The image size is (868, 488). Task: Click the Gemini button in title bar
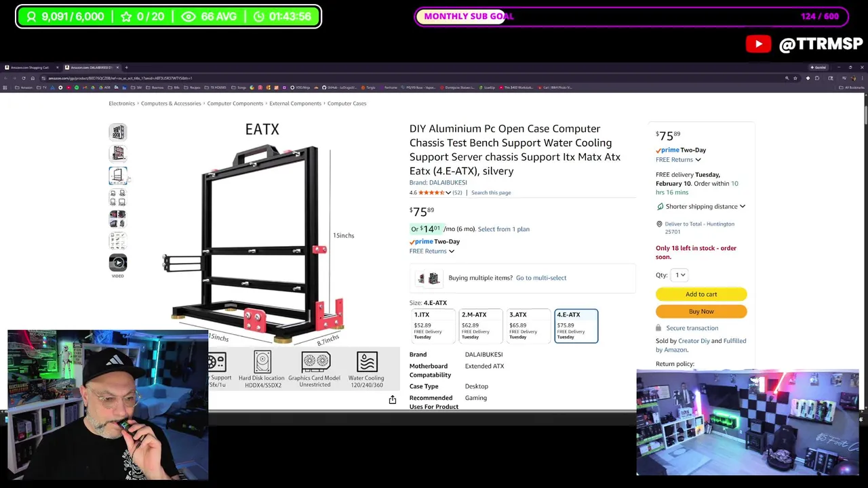pyautogui.click(x=818, y=67)
